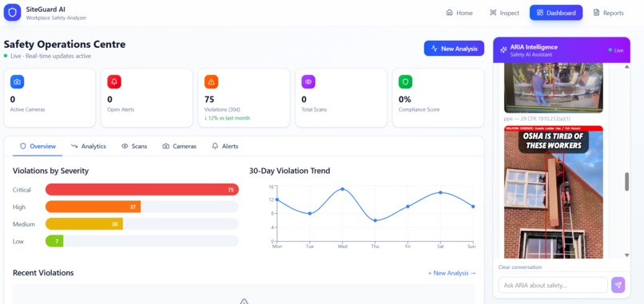Click the SiteGuard AI shield logo
Screen dimensions: 644x304
[x=12, y=12]
